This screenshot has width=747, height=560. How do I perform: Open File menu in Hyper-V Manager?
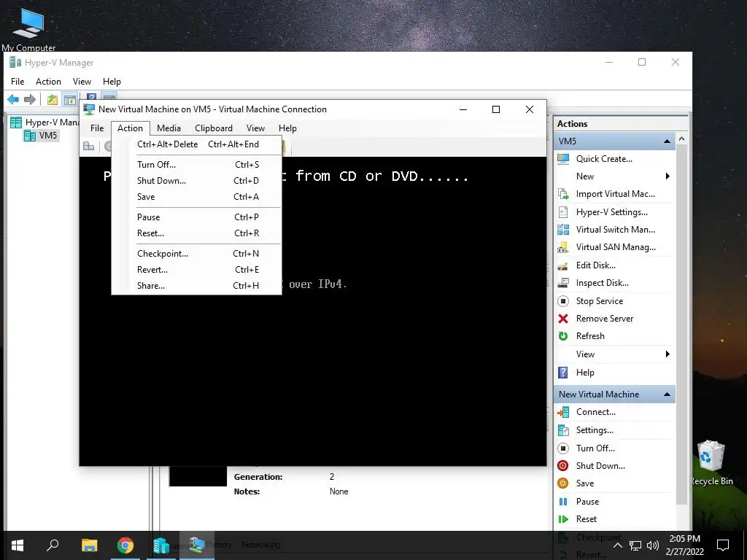tap(18, 82)
